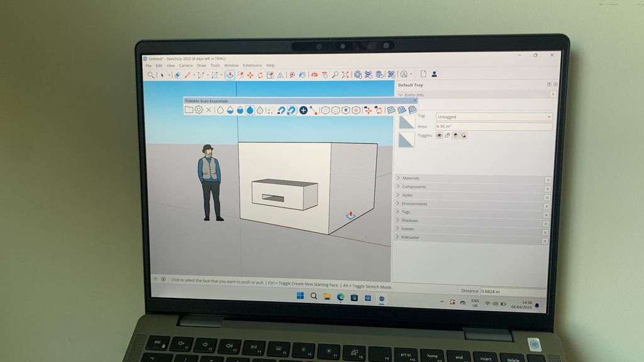
Task: Click the folder icon in Trimble Scan Essentials
Action: pos(189,111)
